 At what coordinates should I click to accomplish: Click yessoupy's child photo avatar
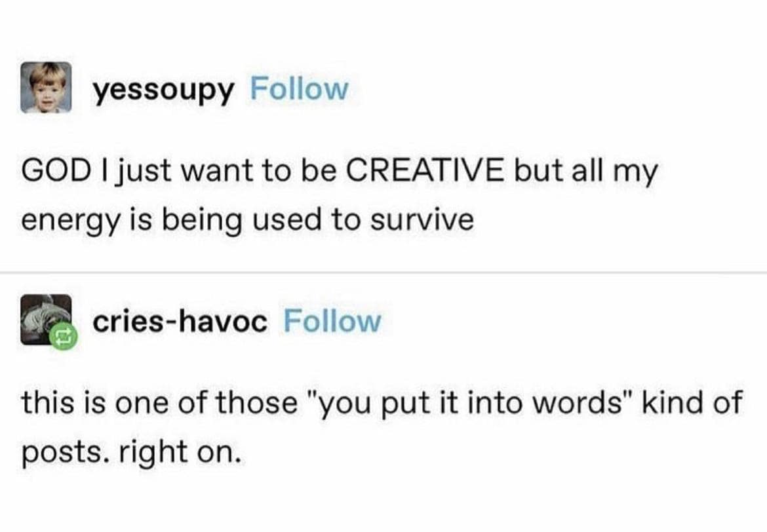(x=46, y=87)
